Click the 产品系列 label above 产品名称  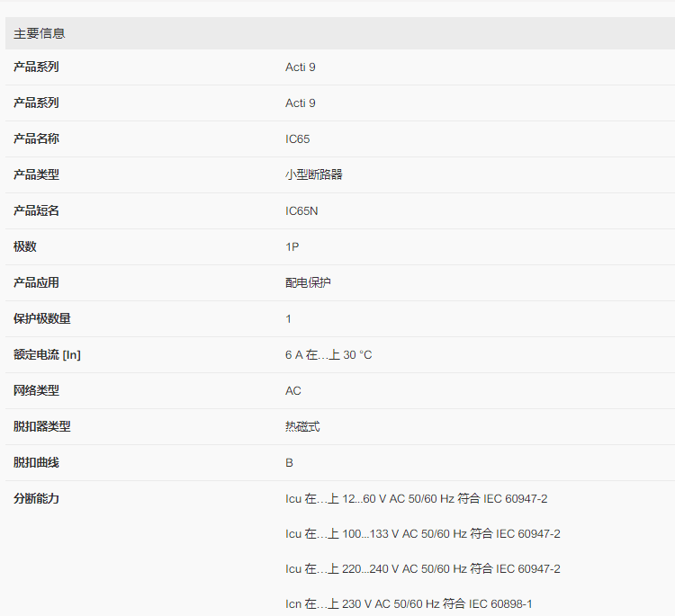pos(36,103)
